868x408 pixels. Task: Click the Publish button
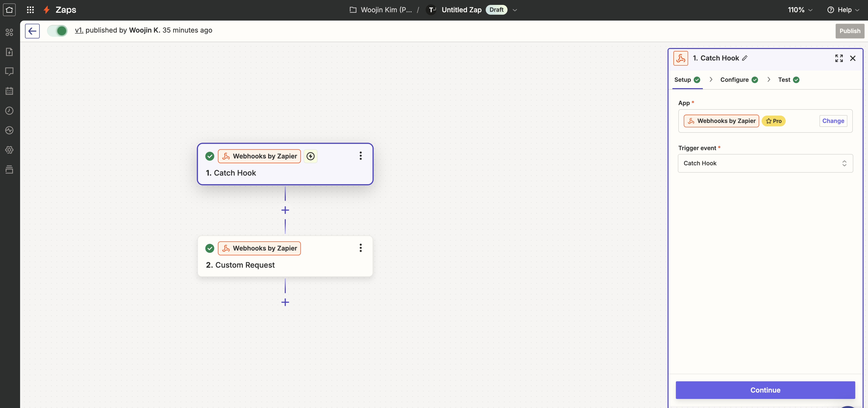tap(850, 31)
